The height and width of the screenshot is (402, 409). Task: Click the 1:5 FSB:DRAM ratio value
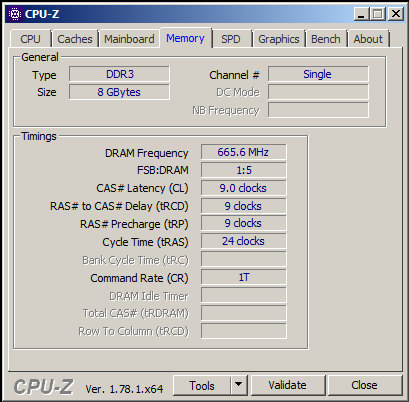(244, 170)
